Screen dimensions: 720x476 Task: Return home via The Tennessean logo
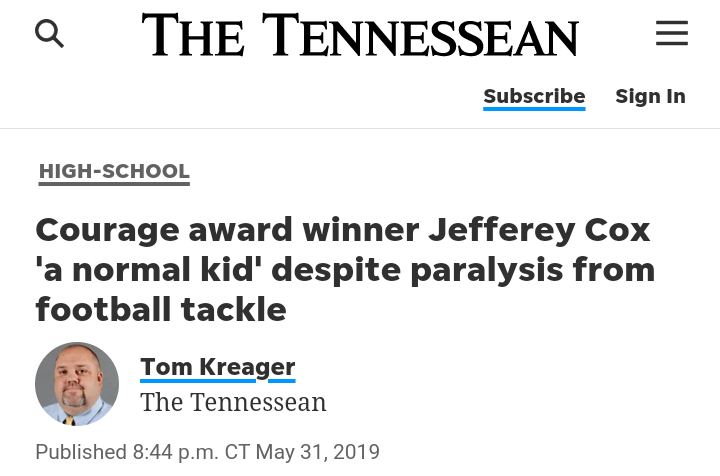360,35
